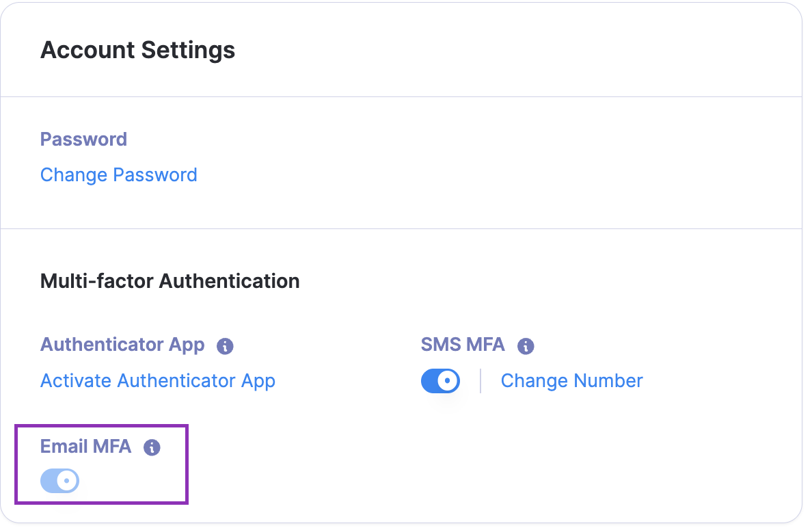Viewport: 812px width, 528px height.
Task: Click the SMS MFA label text
Action: (463, 345)
